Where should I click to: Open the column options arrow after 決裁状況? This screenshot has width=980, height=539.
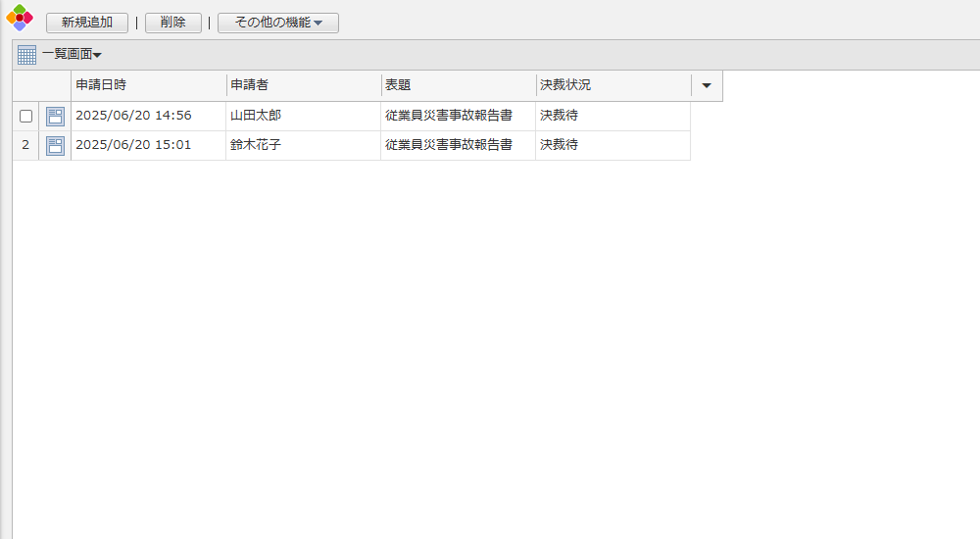pyautogui.click(x=707, y=85)
